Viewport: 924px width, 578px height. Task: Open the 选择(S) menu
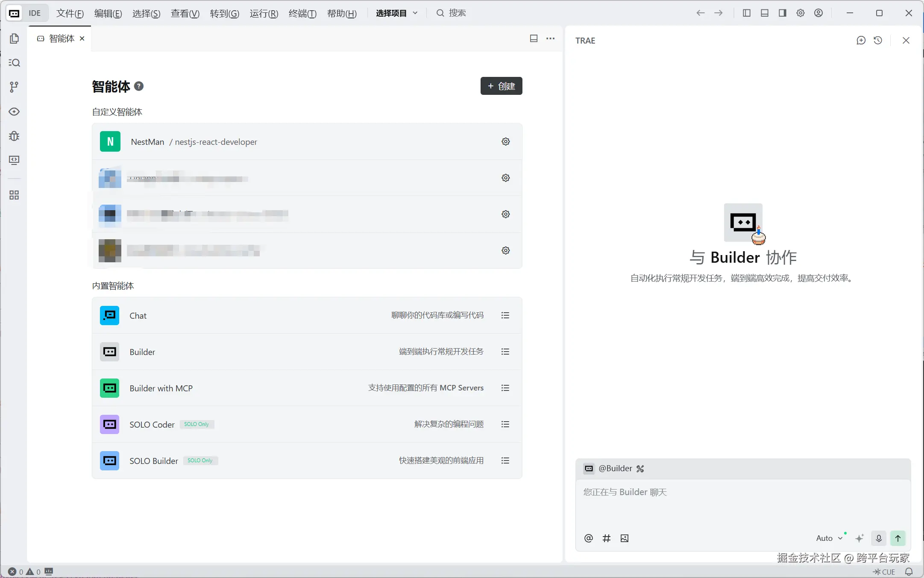tap(147, 13)
